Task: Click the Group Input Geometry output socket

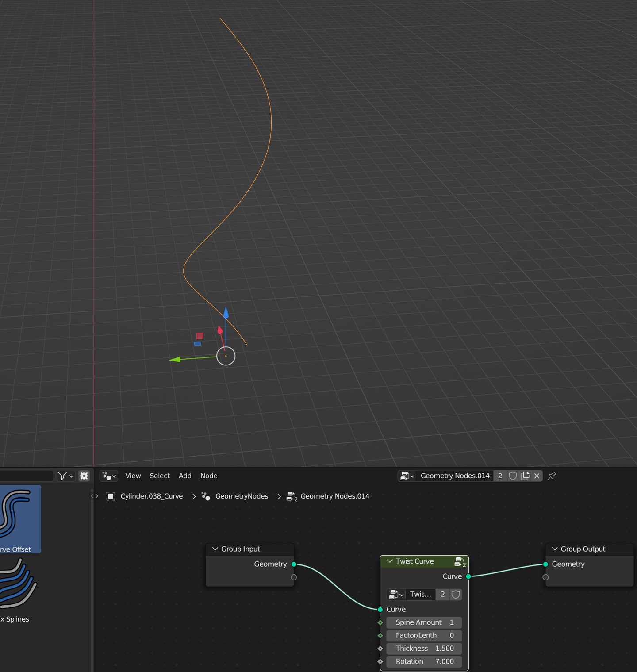Action: point(294,564)
